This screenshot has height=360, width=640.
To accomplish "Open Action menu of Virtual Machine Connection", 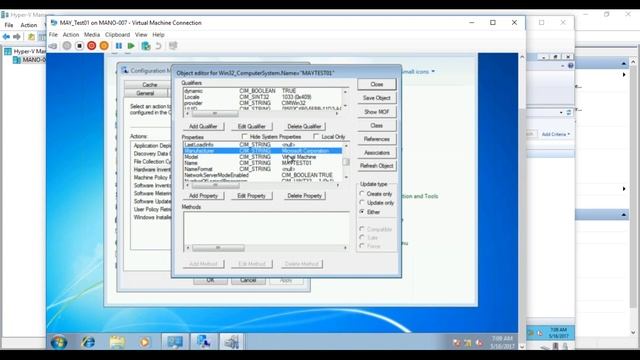I will (71, 35).
